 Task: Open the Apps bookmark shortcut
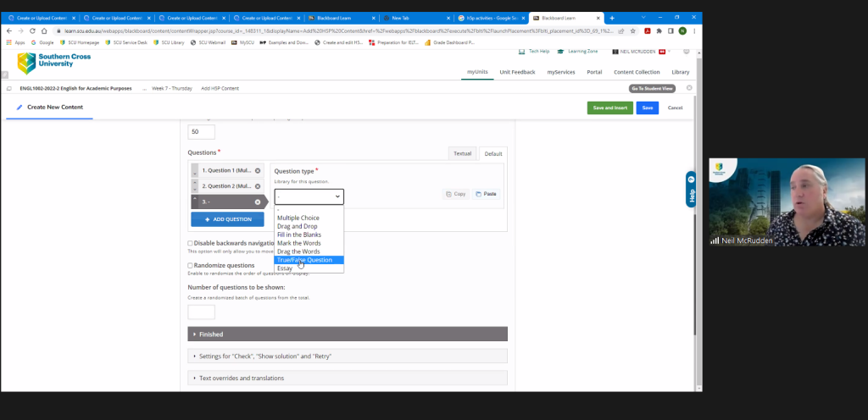(x=15, y=42)
